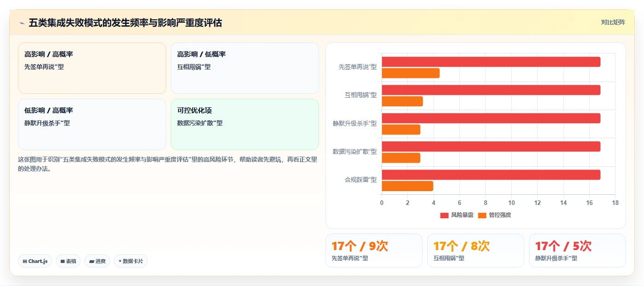Click the red bar for 数据污染扩散"型
Image resolution: width=644 pixels, height=286 pixels.
point(491,146)
